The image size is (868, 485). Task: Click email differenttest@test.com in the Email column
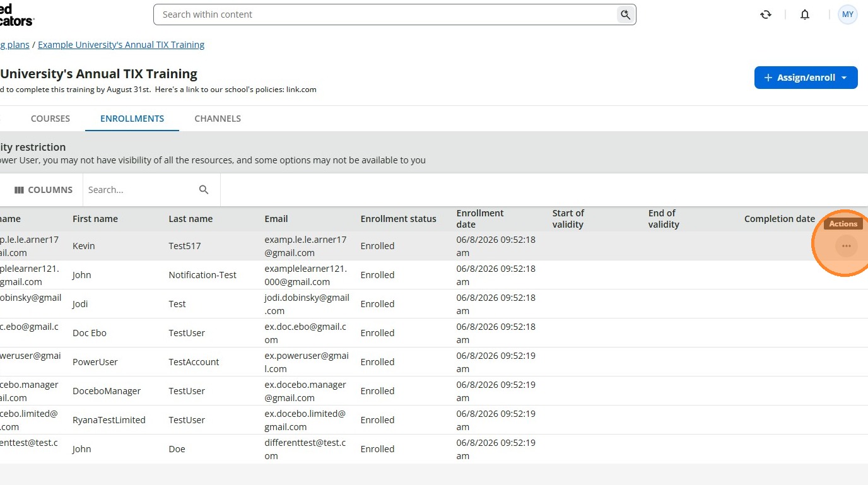[x=305, y=449]
